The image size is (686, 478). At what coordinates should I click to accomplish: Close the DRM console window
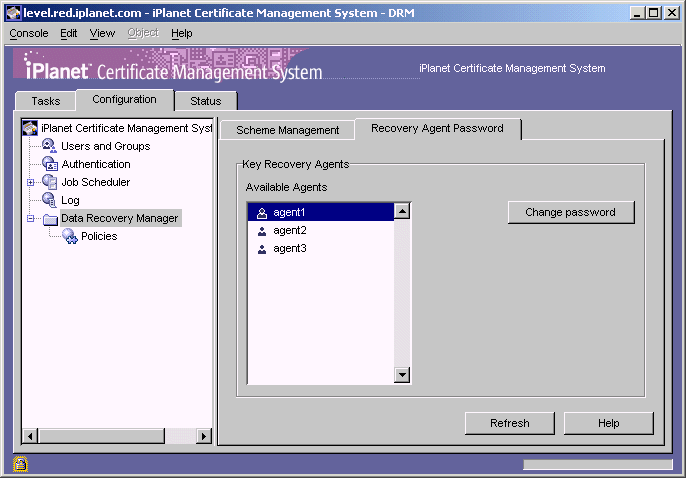672,13
